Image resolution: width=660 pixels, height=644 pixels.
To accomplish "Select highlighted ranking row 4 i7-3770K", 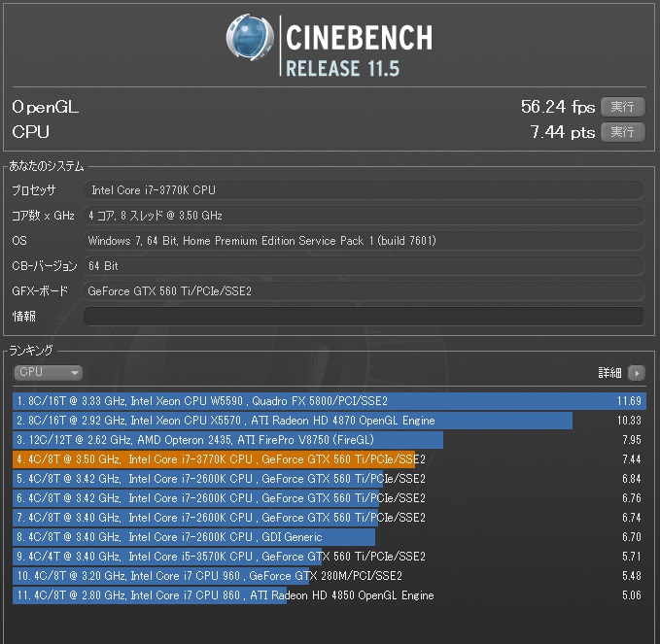I will 330,458.
